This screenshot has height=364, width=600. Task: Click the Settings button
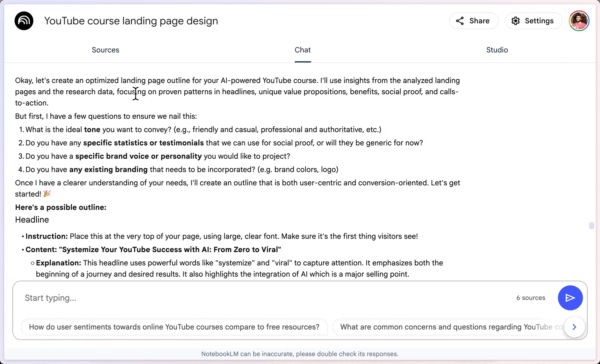(x=533, y=21)
